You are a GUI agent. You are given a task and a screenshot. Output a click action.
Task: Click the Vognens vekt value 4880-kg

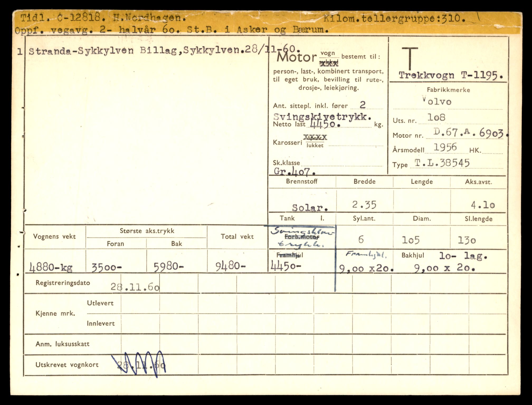point(51,267)
